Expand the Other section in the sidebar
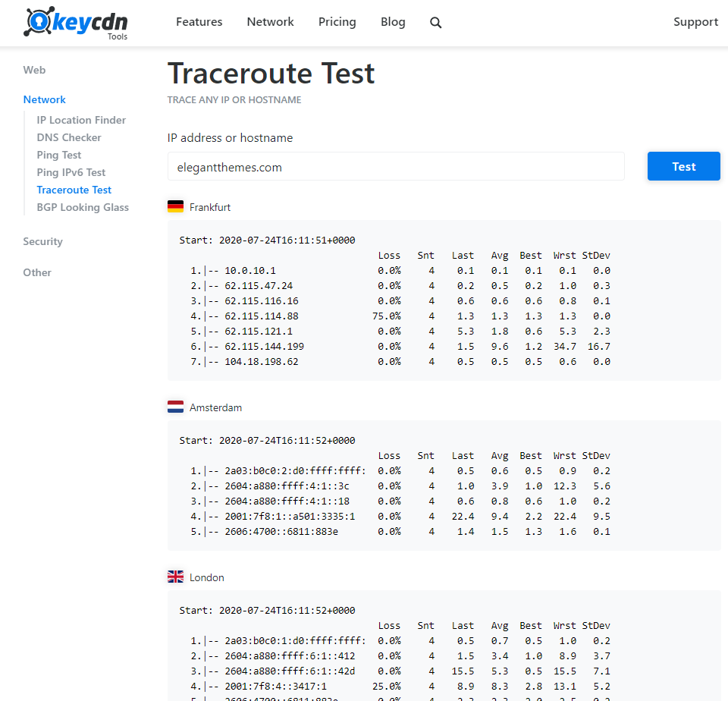 tap(37, 272)
